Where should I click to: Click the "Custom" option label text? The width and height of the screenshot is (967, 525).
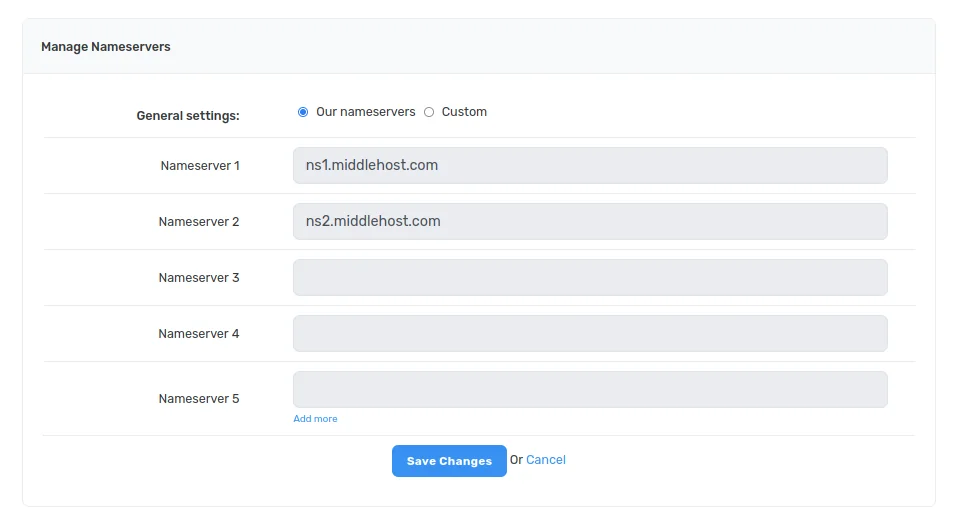coord(464,112)
